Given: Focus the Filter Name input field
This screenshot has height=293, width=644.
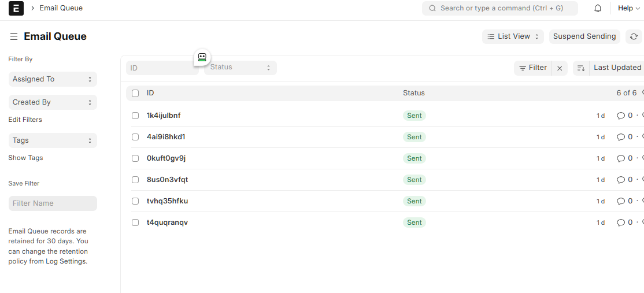Looking at the screenshot, I should tap(53, 203).
